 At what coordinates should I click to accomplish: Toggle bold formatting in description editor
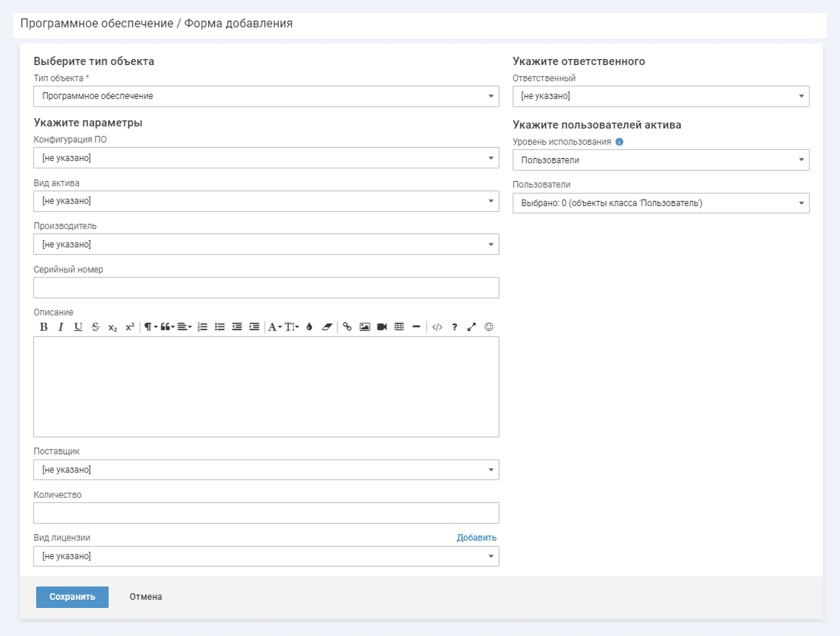pyautogui.click(x=44, y=327)
